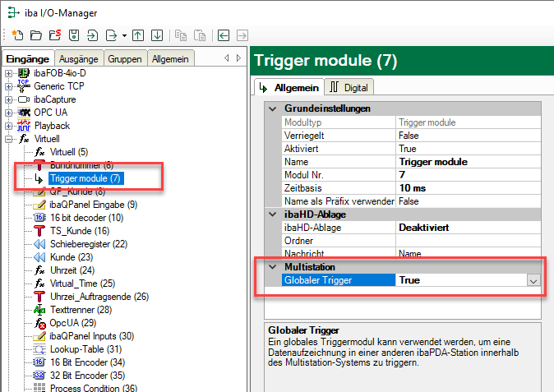Image resolution: width=554 pixels, height=392 pixels.
Task: Open the Digital tab
Action: (x=350, y=87)
